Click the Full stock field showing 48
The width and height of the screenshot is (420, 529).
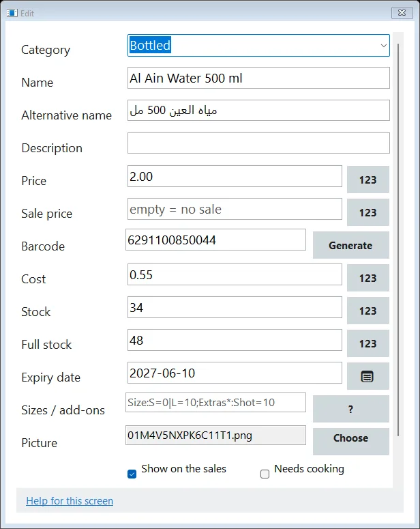235,340
